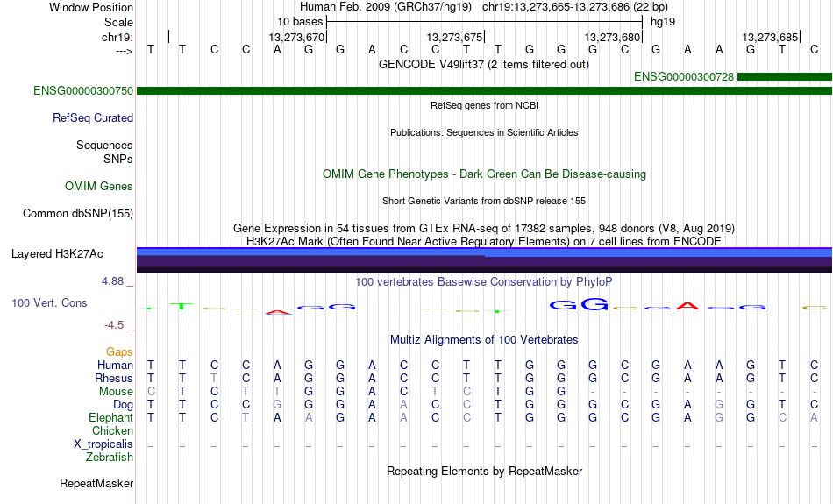Click the -4.5 conservation axis value

pyautogui.click(x=114, y=324)
